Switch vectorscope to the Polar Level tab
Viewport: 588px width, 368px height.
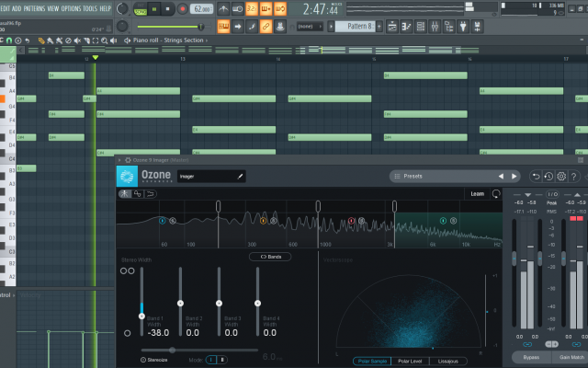(x=410, y=361)
